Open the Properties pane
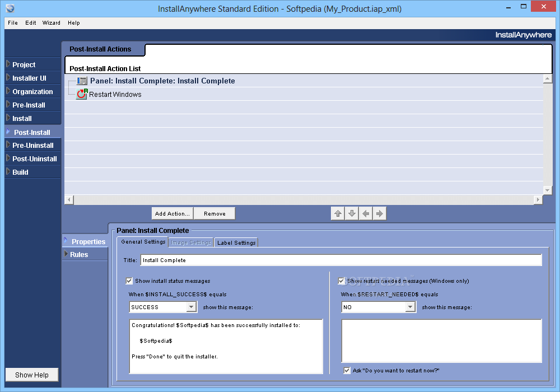 tap(85, 242)
